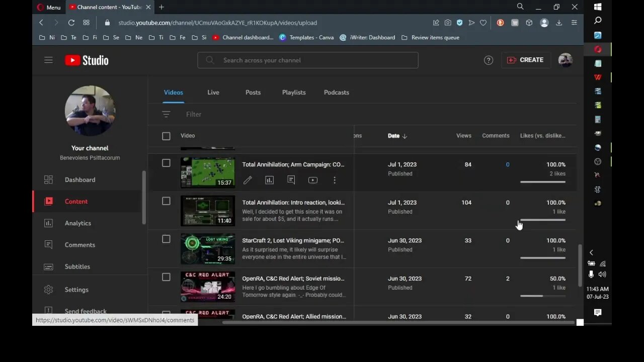Open the shopping cart extension icon
644x362 pixels.
[x=515, y=23]
